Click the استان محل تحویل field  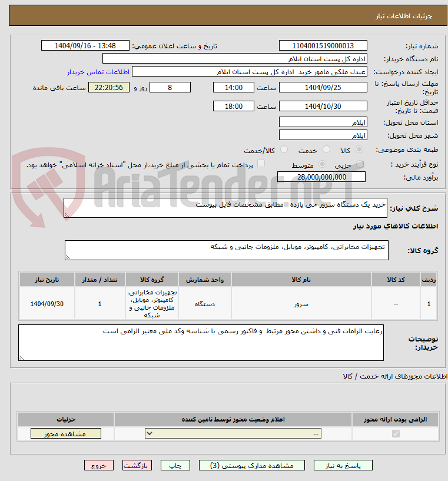pos(323,122)
